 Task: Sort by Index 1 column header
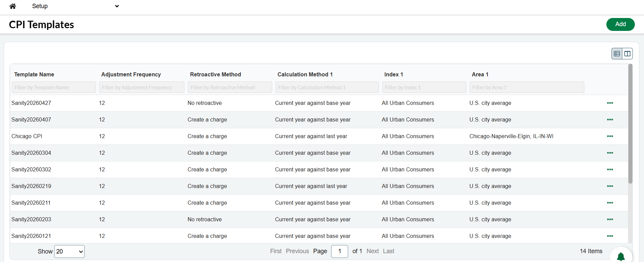coord(394,74)
